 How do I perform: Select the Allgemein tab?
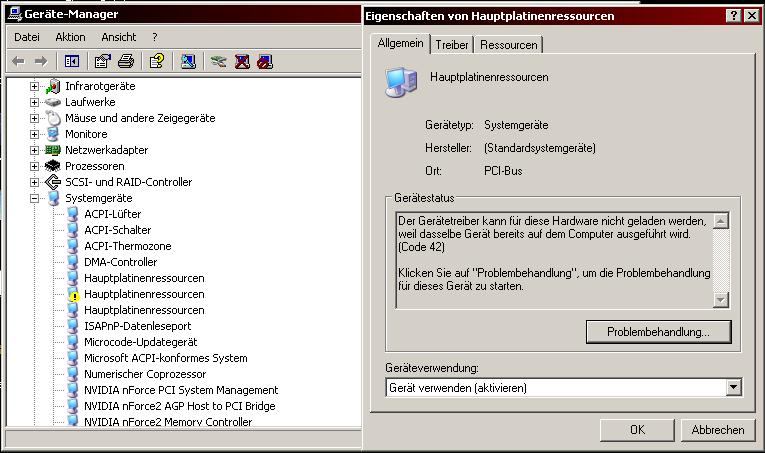pos(400,43)
